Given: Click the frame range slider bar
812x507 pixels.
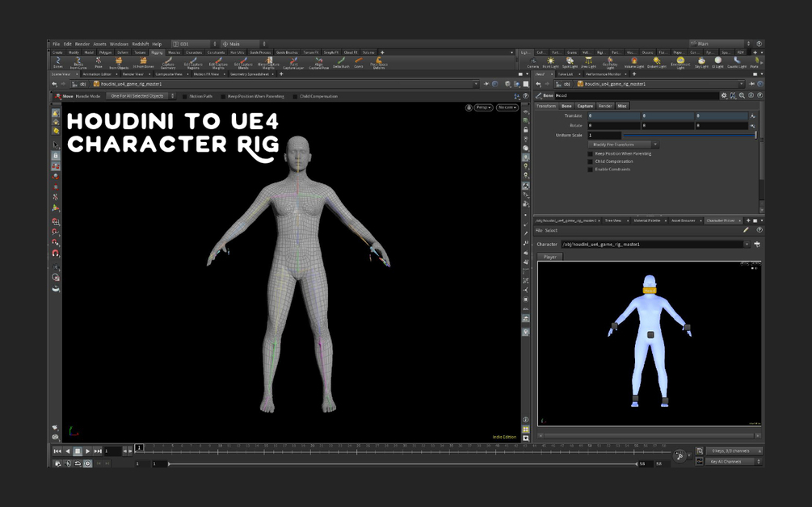Looking at the screenshot, I should [x=403, y=464].
